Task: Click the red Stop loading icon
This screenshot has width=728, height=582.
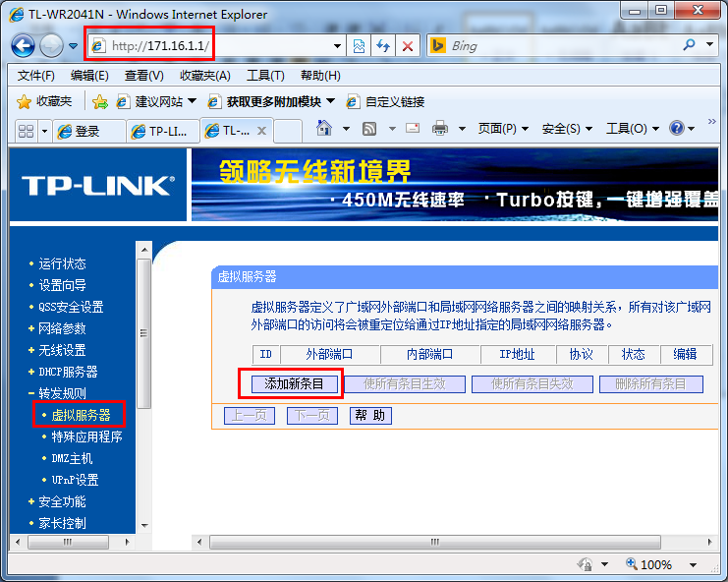Action: (x=408, y=46)
